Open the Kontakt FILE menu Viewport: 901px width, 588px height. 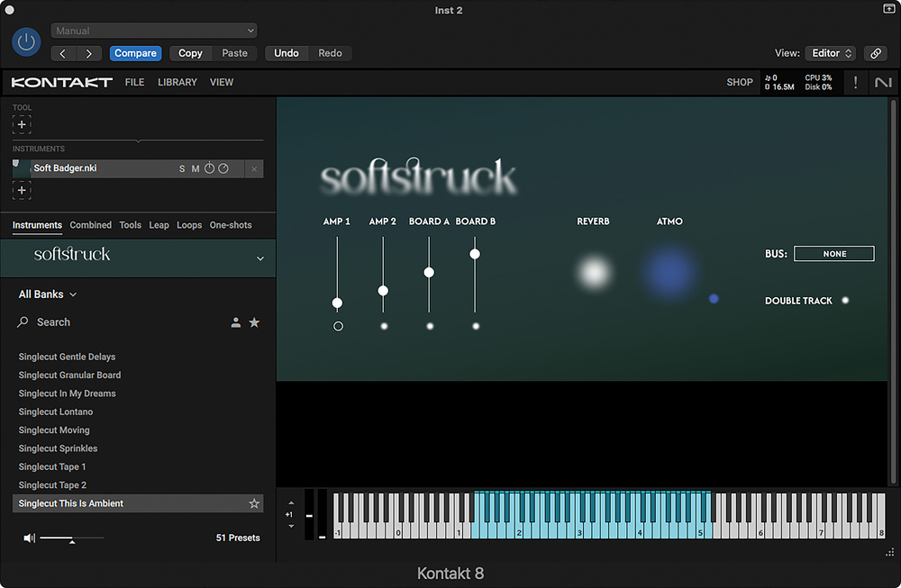pos(134,83)
